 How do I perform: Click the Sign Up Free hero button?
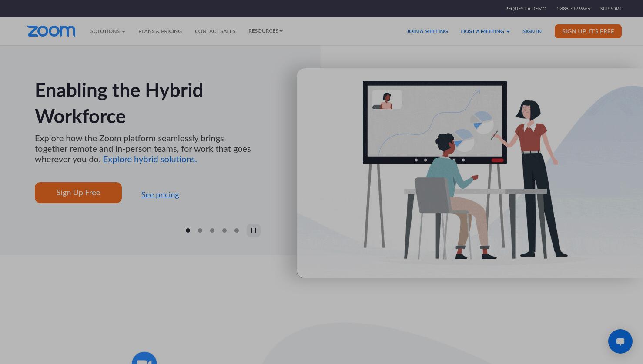point(78,193)
